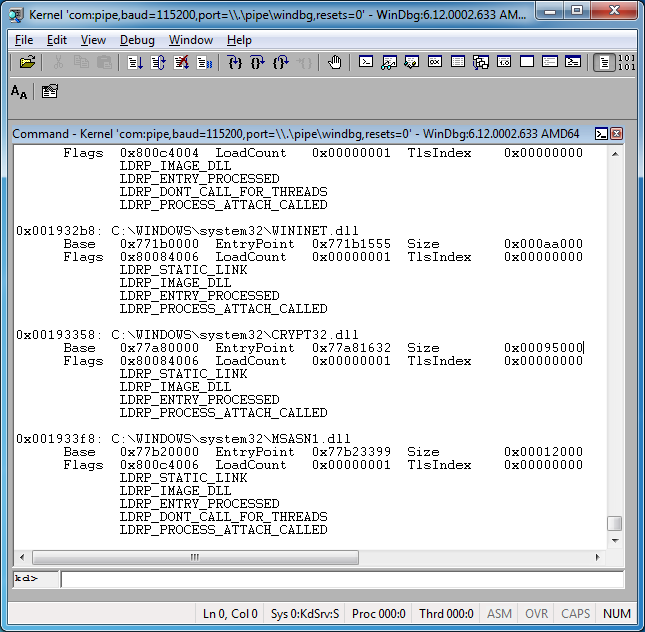Click the Step Out braces icon

click(281, 62)
